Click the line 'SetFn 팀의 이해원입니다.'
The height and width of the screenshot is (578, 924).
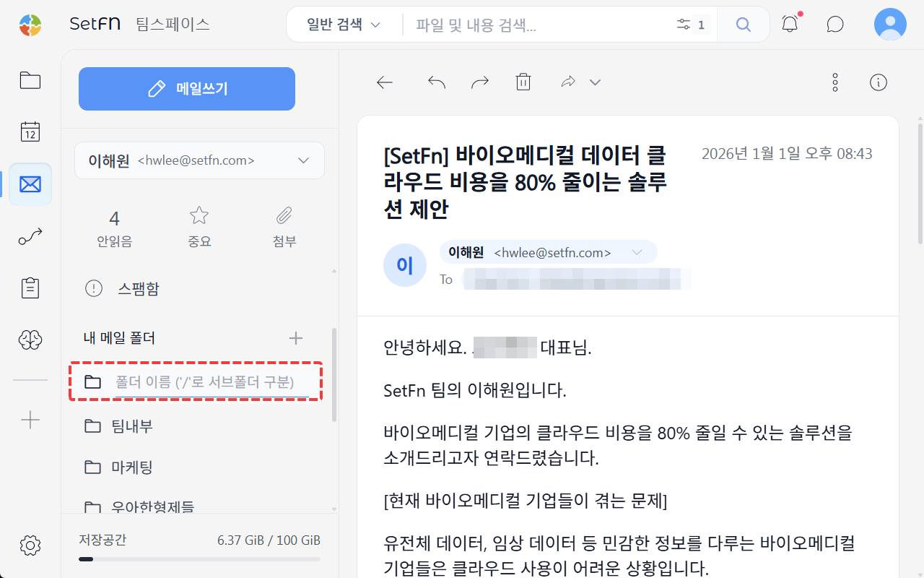pos(475,392)
